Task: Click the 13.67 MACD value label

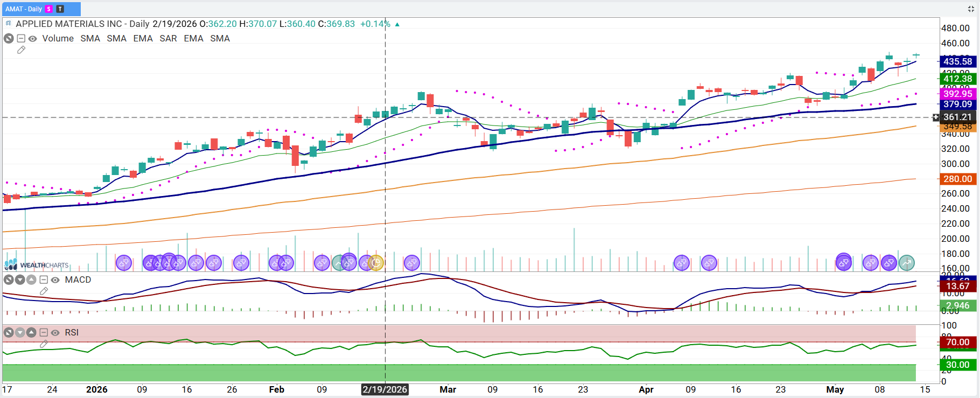Action: (958, 286)
